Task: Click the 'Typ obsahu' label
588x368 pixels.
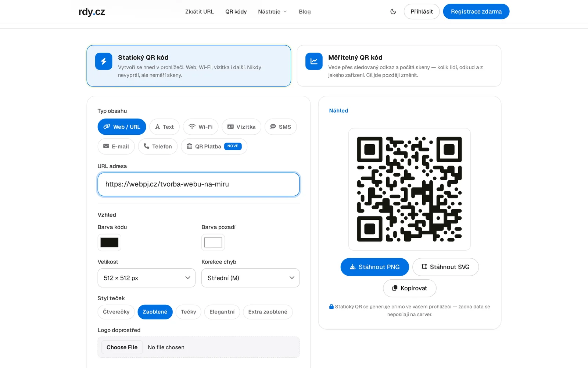Action: (x=112, y=111)
